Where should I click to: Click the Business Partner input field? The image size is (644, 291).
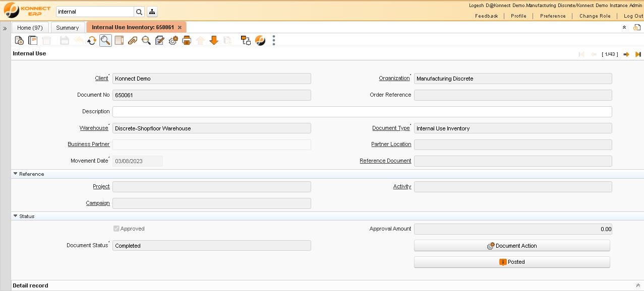[x=212, y=144]
